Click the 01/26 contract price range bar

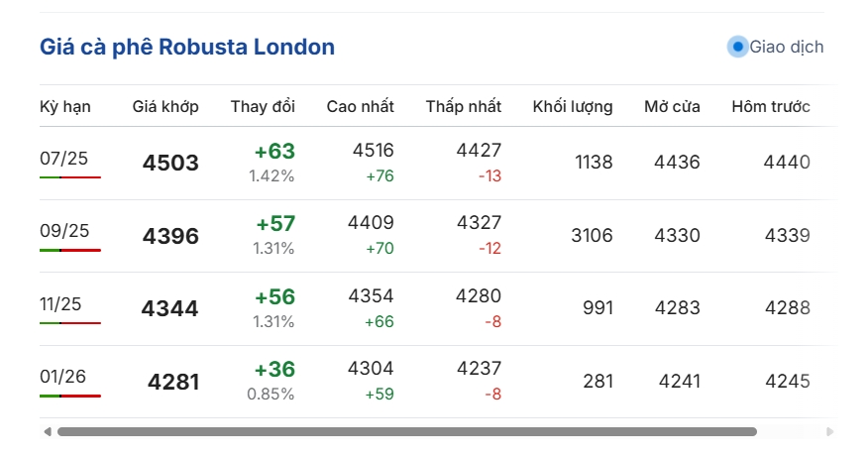pyautogui.click(x=70, y=396)
